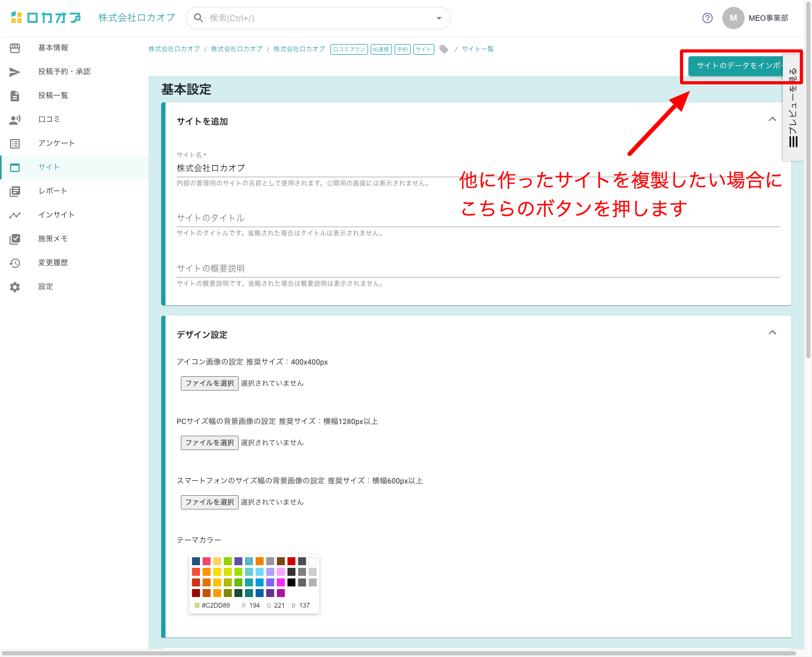Pick the black theme color swatch
Screen dimensions: 812x657
coord(291,582)
